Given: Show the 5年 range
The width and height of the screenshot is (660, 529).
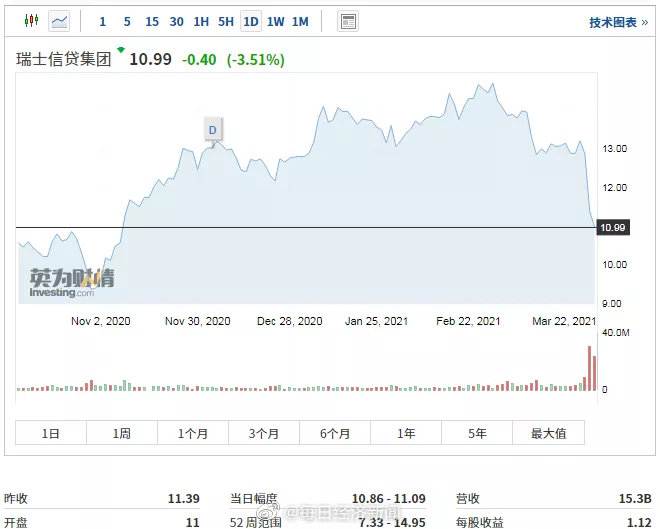Looking at the screenshot, I should pos(477,433).
